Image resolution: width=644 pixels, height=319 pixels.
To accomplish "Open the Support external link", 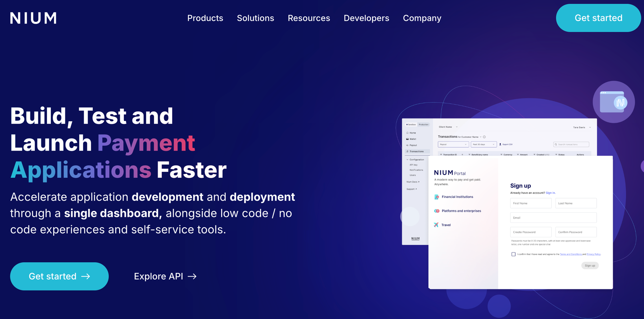I will (412, 189).
